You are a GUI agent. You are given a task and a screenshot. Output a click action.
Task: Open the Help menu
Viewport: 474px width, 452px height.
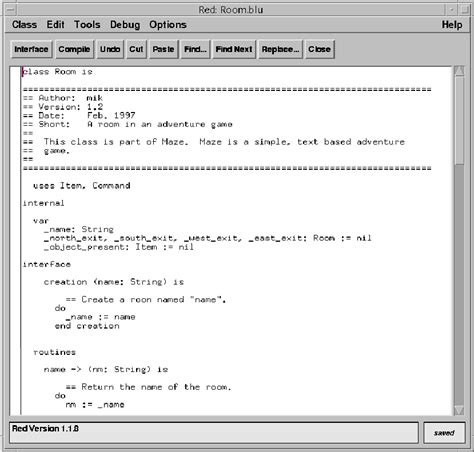452,25
